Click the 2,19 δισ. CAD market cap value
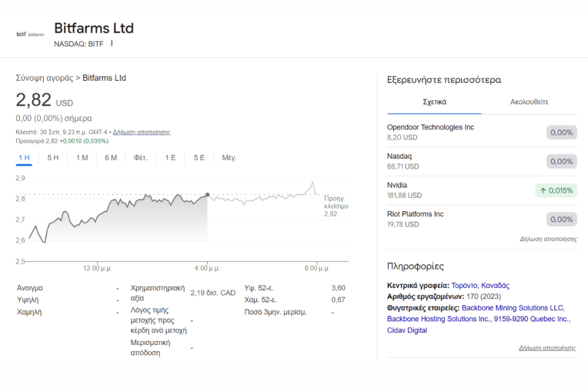This screenshot has height=392, width=588. tap(212, 293)
